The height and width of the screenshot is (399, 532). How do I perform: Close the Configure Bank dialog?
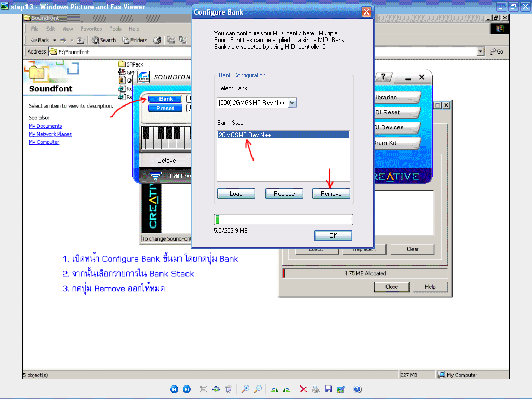tap(366, 12)
